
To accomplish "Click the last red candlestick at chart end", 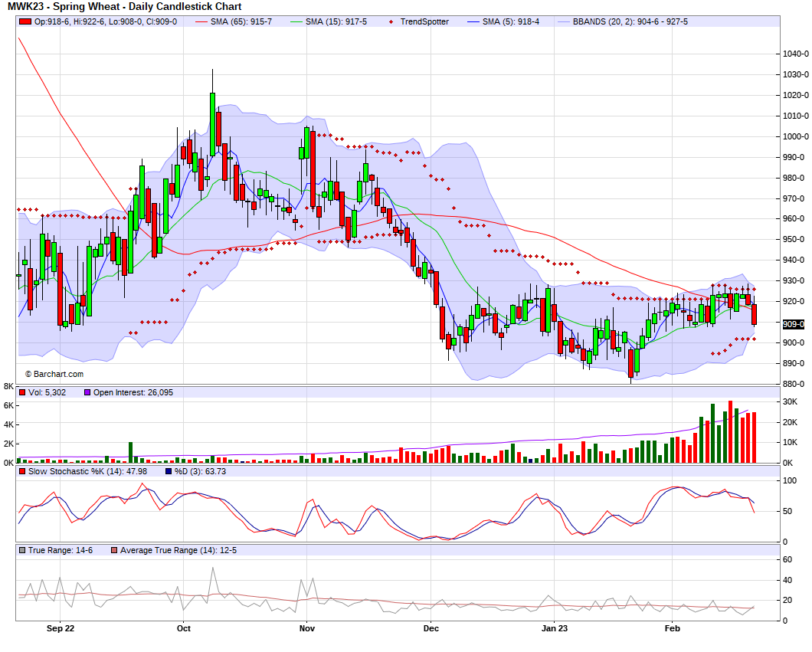I will coord(754,314).
